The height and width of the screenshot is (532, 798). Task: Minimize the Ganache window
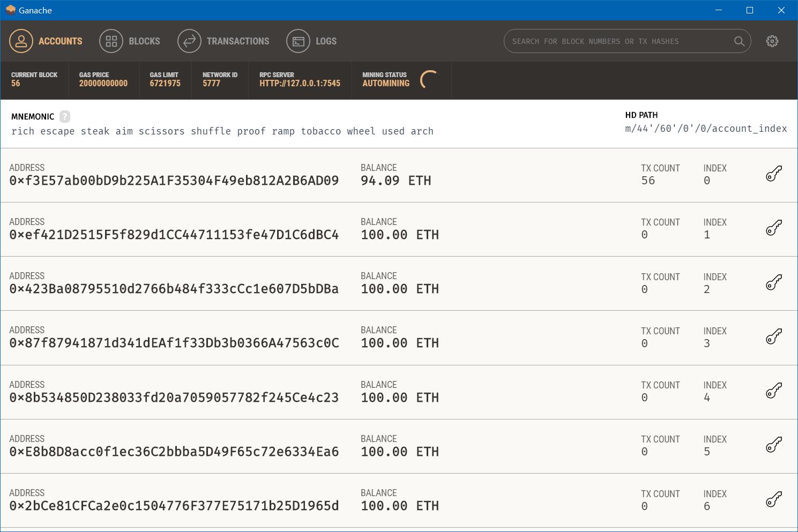[718, 10]
